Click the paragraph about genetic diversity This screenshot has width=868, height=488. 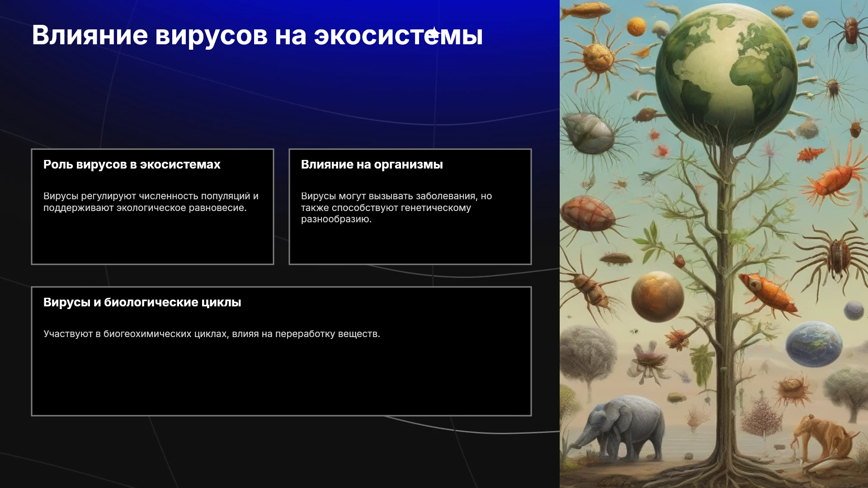pos(396,207)
